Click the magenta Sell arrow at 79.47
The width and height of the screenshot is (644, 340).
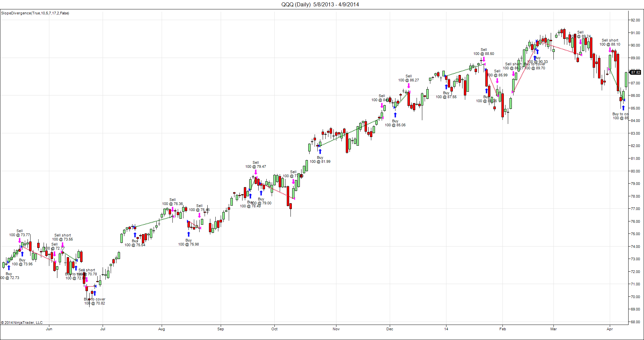click(x=256, y=172)
